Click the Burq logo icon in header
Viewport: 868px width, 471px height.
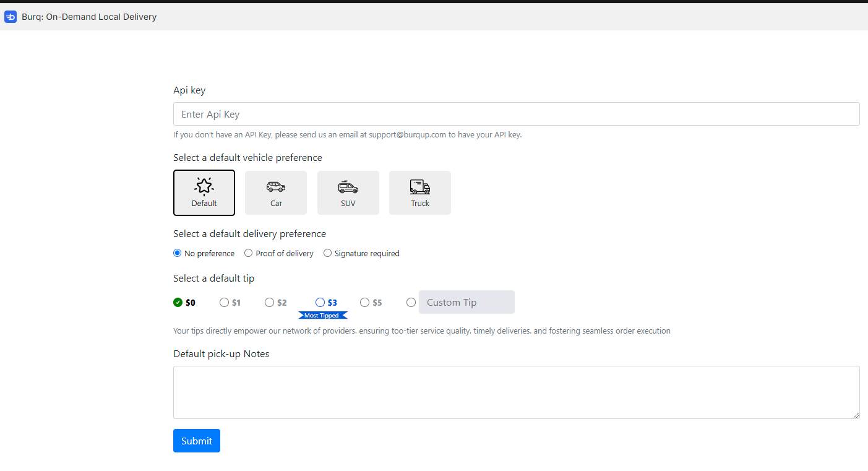point(11,17)
